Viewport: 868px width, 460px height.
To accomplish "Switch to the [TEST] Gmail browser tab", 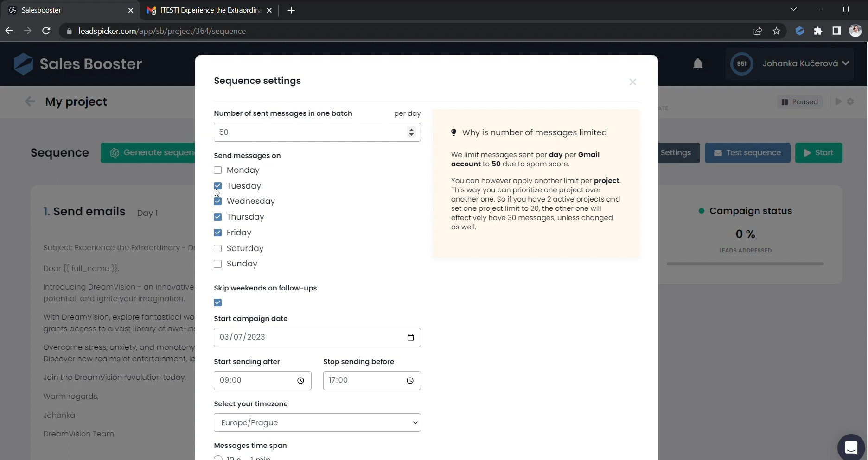I will click(x=209, y=10).
